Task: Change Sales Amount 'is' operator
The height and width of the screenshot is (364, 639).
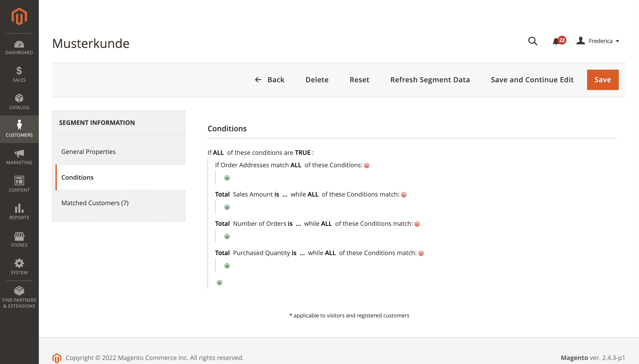Action: click(277, 195)
